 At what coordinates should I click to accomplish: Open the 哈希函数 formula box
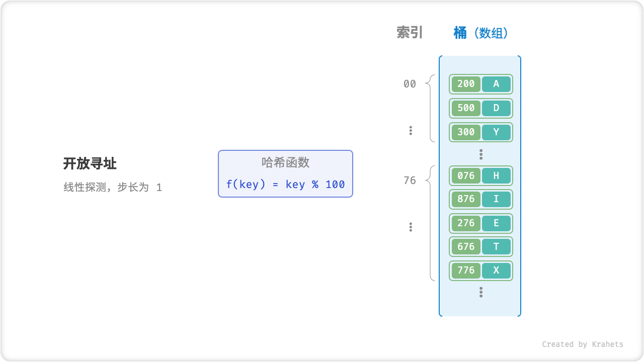tap(285, 173)
